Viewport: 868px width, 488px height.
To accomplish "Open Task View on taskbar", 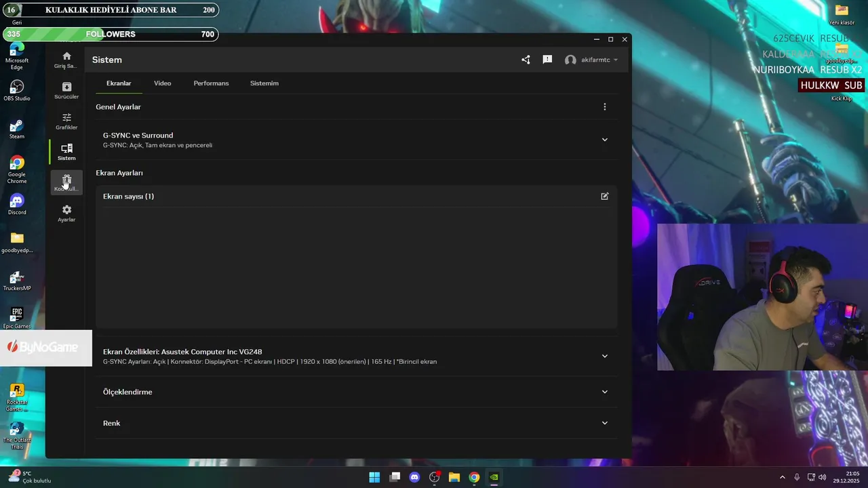I will coord(395,477).
